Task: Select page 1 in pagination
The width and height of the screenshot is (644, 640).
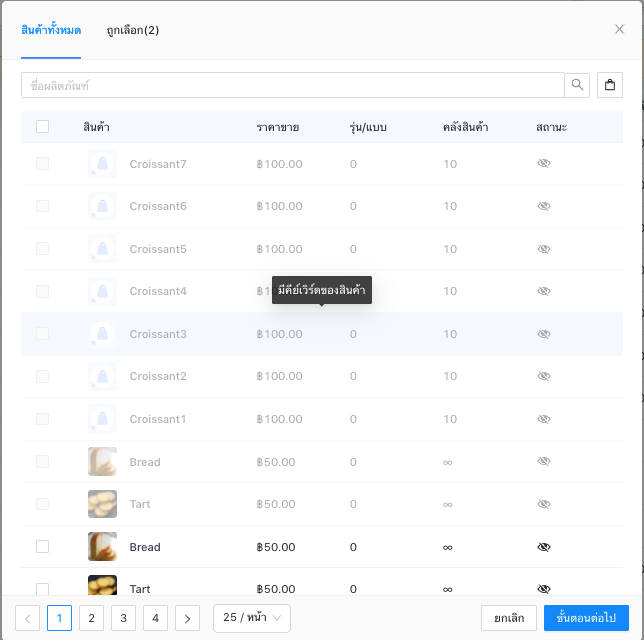Action: pyautogui.click(x=60, y=618)
